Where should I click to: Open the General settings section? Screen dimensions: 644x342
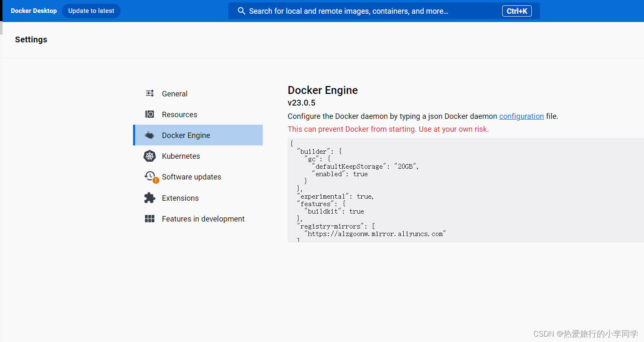[x=198, y=93]
